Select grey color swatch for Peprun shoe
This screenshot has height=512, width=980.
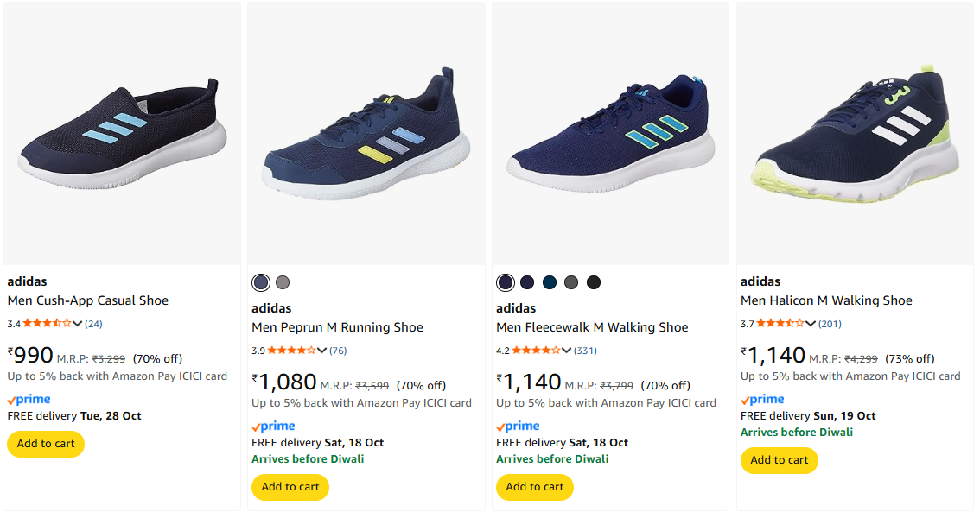click(x=283, y=282)
